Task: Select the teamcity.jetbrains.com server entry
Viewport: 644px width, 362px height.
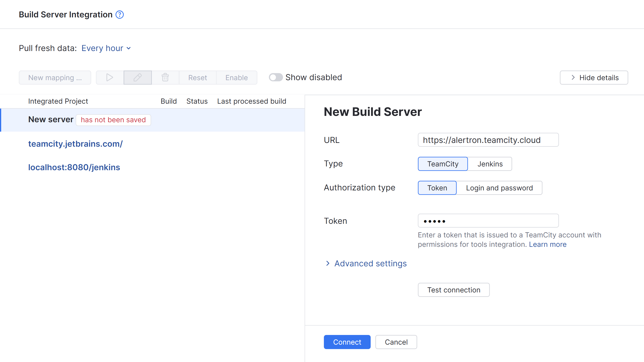Action: [75, 143]
